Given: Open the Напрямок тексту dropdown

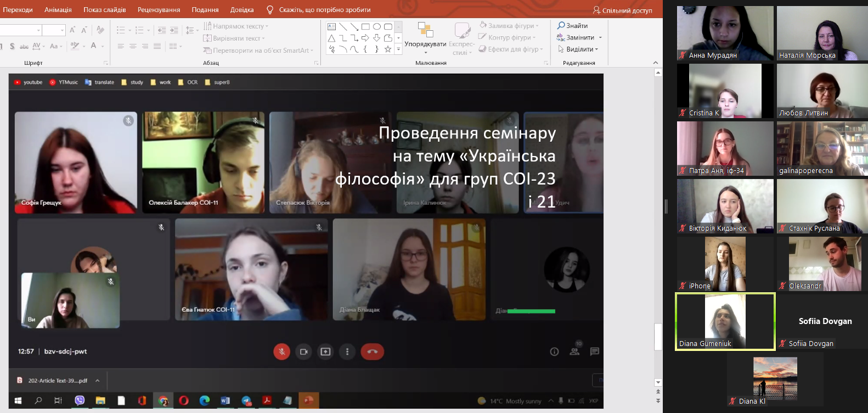Looking at the screenshot, I should coord(236,26).
